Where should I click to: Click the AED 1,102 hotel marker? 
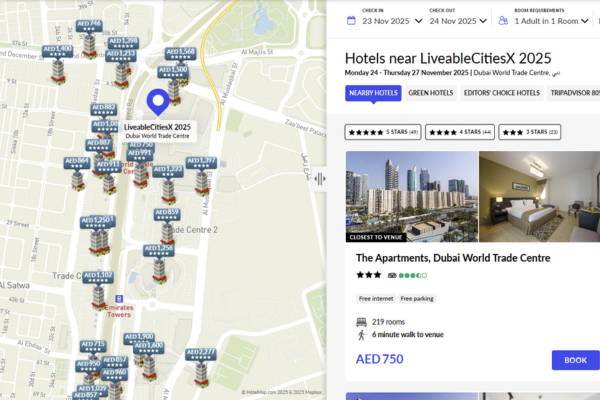[98, 276]
